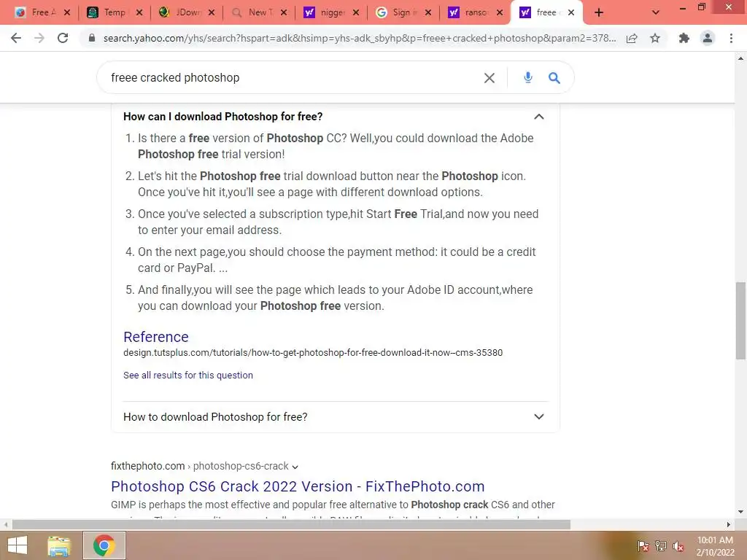Bookmark this page with the star
Image resolution: width=747 pixels, height=560 pixels.
pyautogui.click(x=655, y=38)
